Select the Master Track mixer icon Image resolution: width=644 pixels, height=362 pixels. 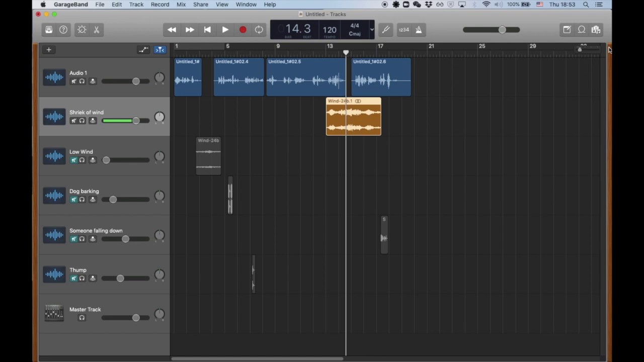point(54,314)
